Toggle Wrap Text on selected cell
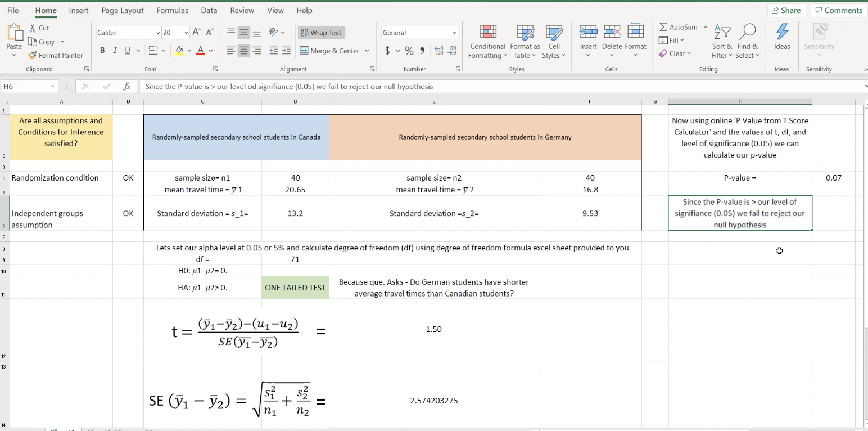This screenshot has height=431, width=868. (321, 32)
